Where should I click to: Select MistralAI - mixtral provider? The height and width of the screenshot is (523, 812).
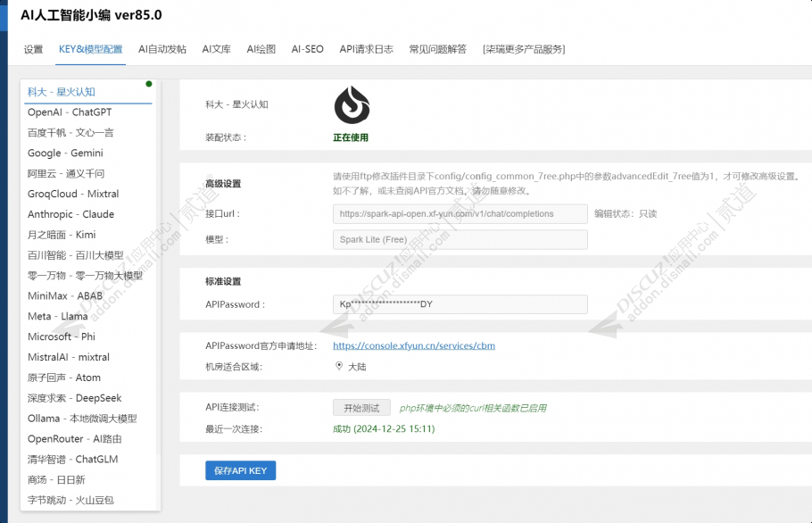point(69,357)
